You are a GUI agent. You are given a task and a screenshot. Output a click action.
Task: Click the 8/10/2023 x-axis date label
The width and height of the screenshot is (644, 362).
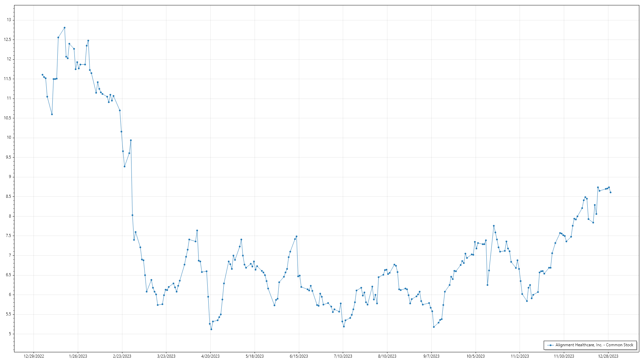click(x=387, y=356)
